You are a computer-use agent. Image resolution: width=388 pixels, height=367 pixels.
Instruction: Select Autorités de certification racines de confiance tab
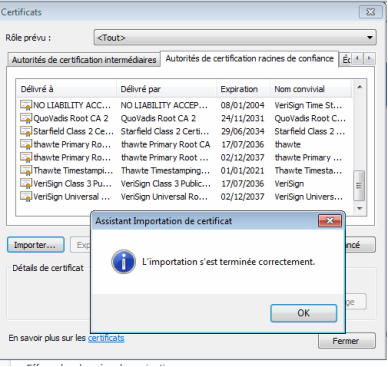pyautogui.click(x=249, y=59)
